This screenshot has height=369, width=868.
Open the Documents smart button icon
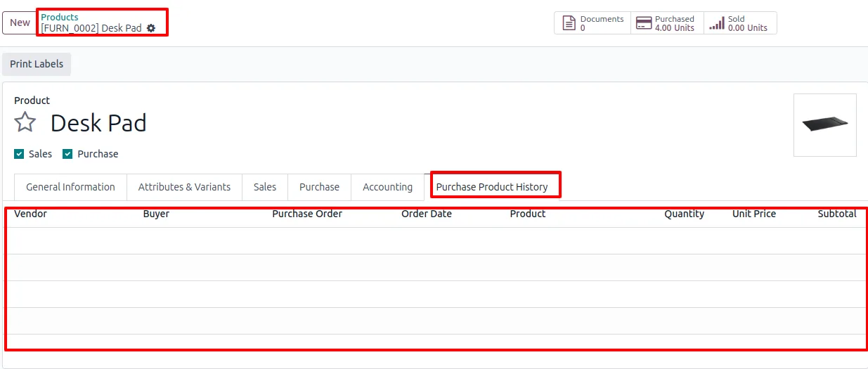coord(569,23)
